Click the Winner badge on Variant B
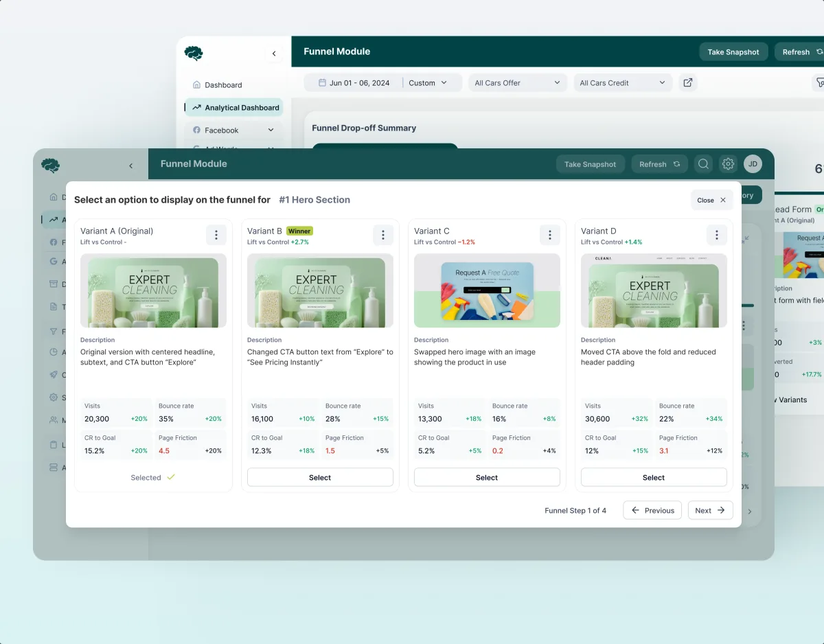Viewport: 824px width, 644px height. (x=299, y=231)
